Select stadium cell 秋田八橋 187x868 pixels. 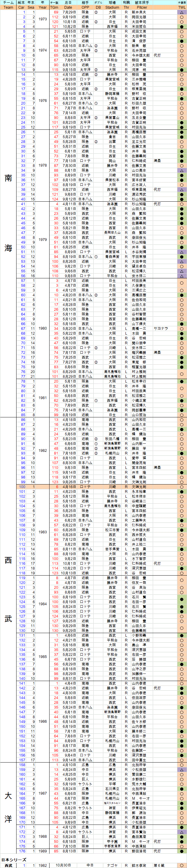coord(112,439)
